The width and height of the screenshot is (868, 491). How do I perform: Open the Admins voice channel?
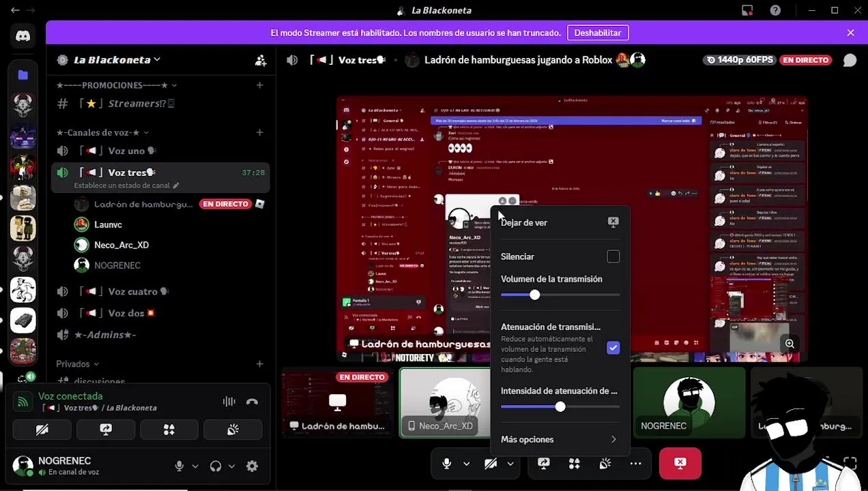point(160,335)
